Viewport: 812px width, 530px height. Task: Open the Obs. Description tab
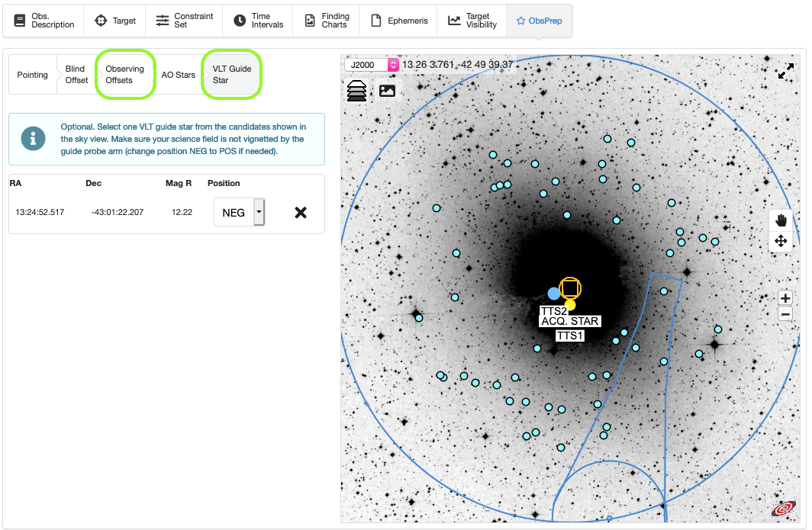[43, 21]
